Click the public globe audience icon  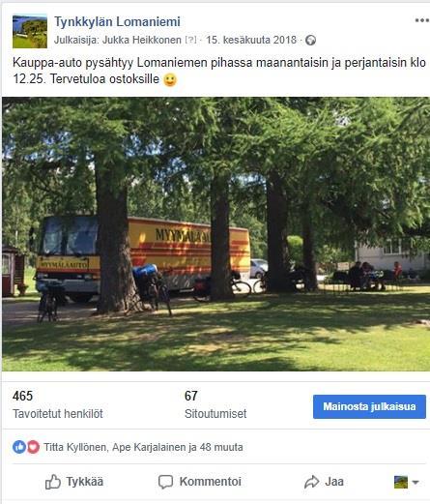(x=310, y=41)
